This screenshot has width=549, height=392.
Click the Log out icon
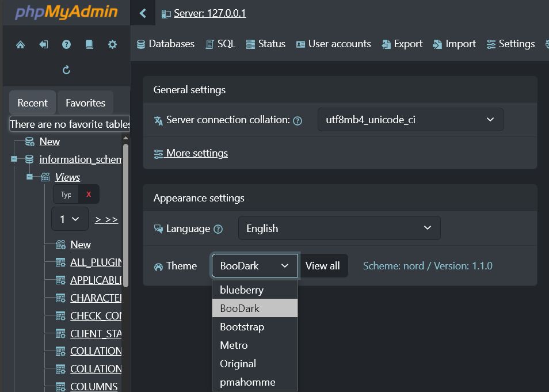pos(43,44)
